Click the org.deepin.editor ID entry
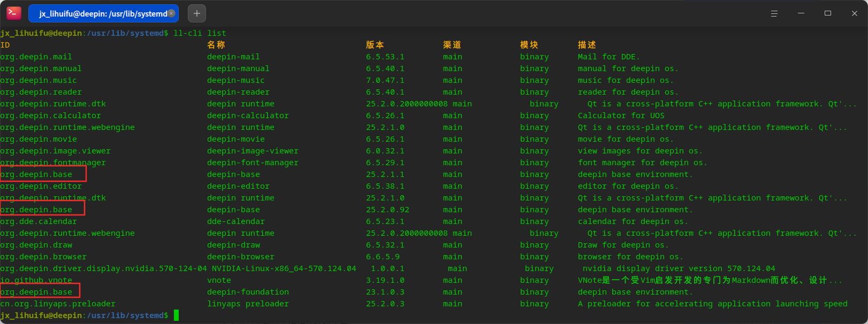868x324 pixels. click(41, 186)
